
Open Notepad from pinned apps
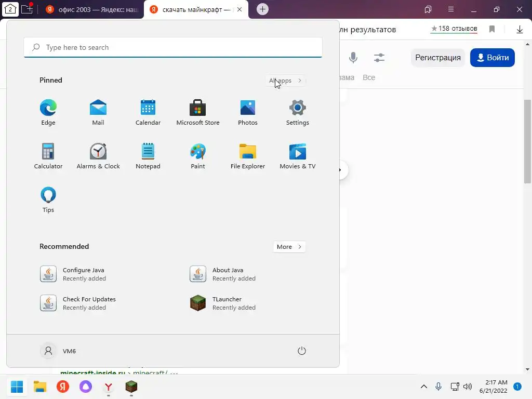148,156
